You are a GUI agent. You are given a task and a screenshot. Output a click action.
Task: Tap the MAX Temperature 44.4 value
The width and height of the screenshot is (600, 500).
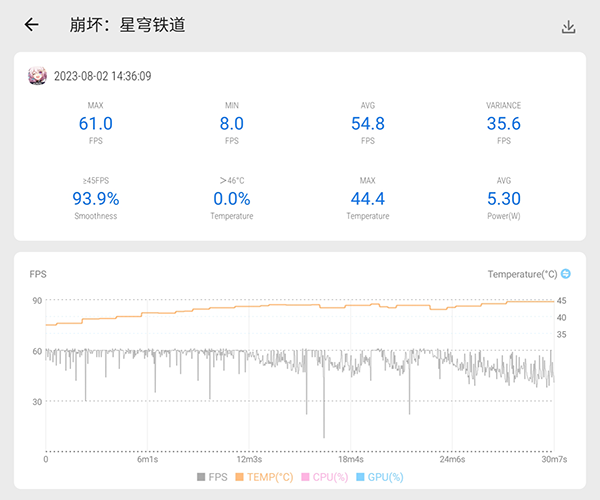[366, 199]
